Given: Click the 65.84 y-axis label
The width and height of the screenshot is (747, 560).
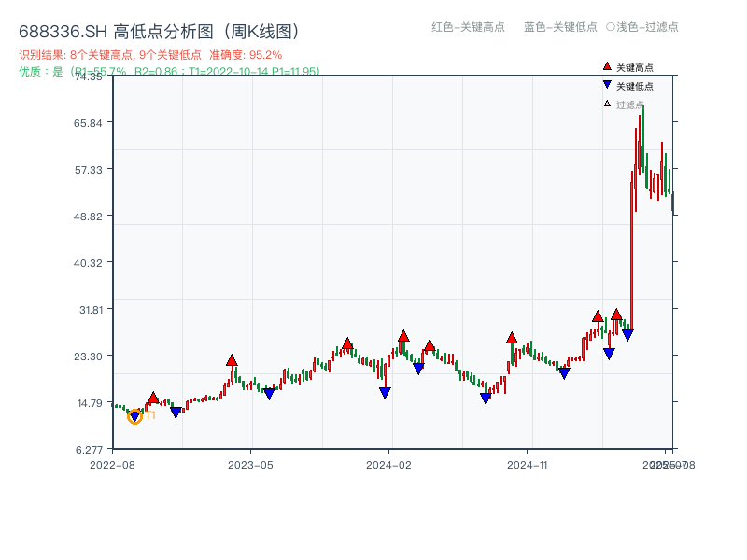Looking at the screenshot, I should [88, 123].
